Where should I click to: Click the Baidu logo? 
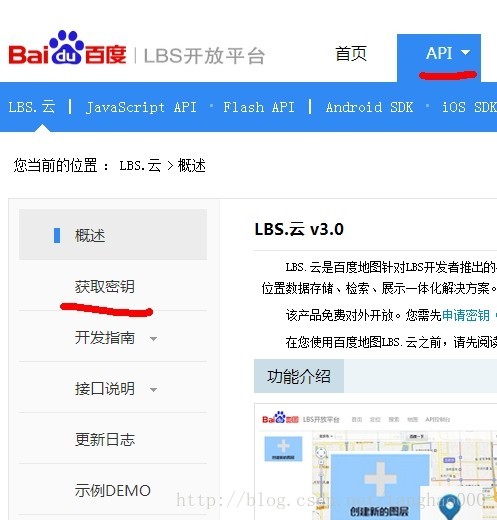point(67,48)
